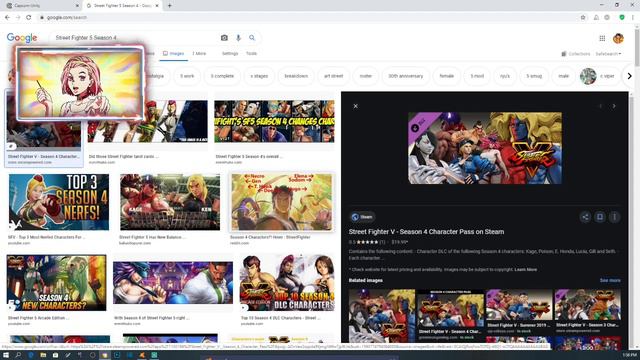Reload the page

[29, 18]
